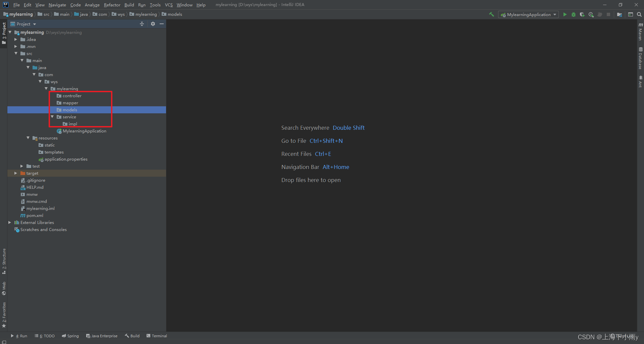Click the src breadcrumb in the navigation bar
644x344 pixels.
pyautogui.click(x=44, y=14)
